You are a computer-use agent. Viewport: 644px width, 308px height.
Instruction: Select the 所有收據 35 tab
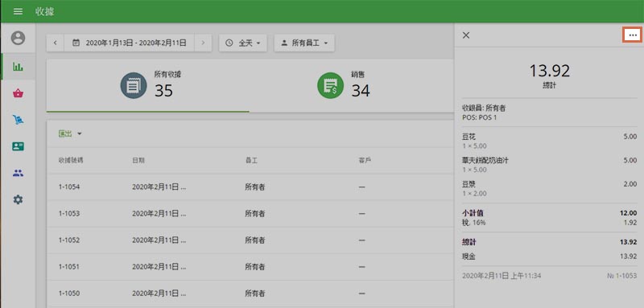pos(148,85)
